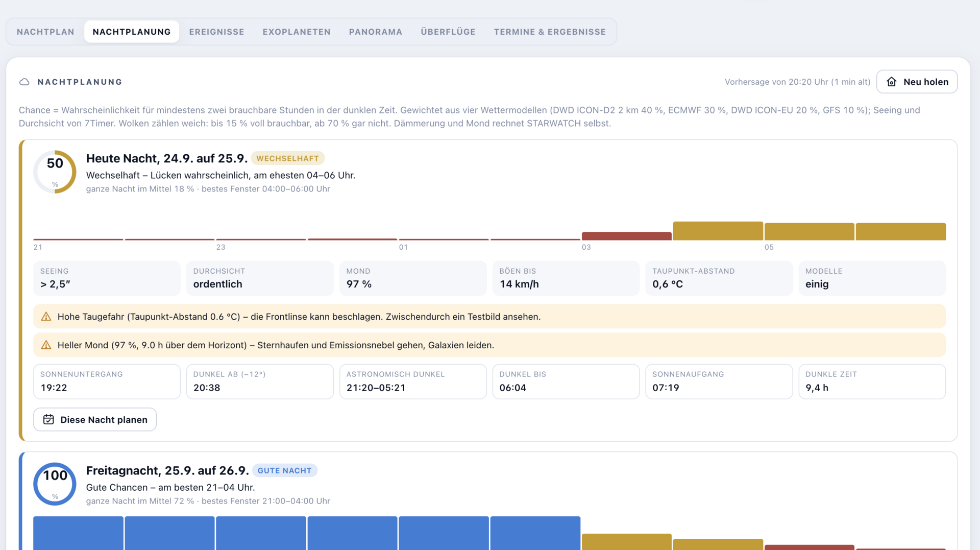Click "Gute Chancen – am besten 21–04 Uhr."
The width and height of the screenshot is (980, 550).
[x=170, y=487]
